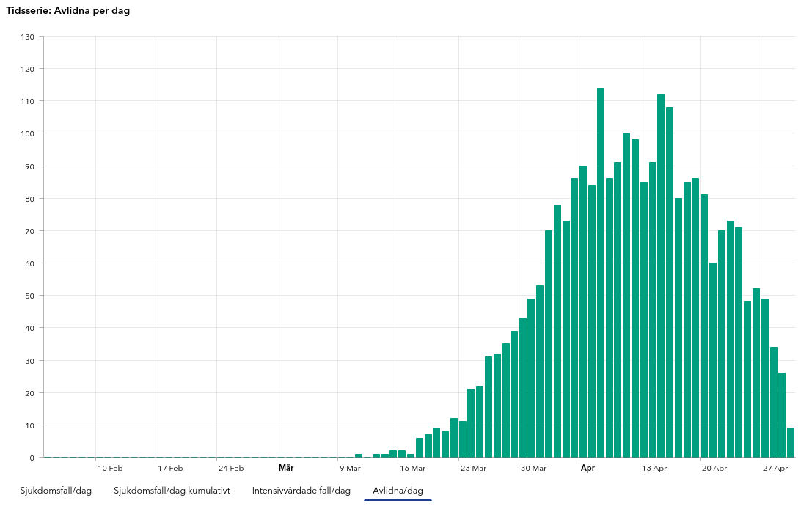Click the '50' y-axis value

click(x=30, y=296)
